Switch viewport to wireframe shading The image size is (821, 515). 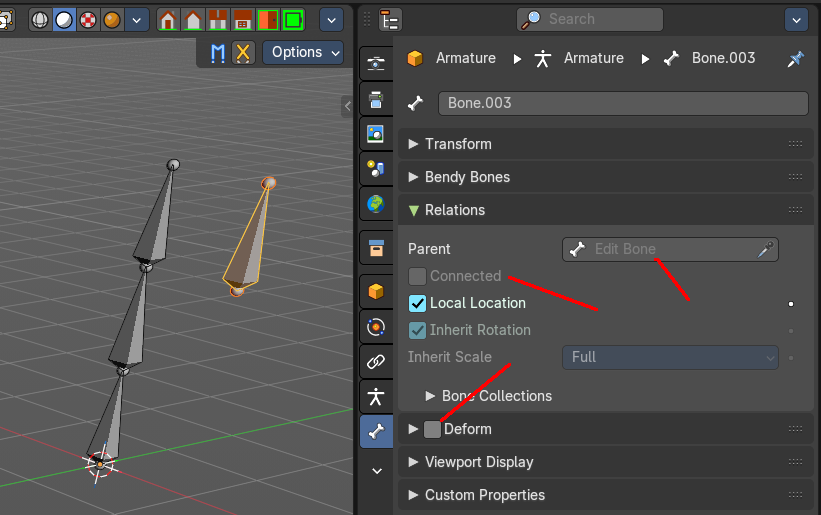[x=40, y=20]
